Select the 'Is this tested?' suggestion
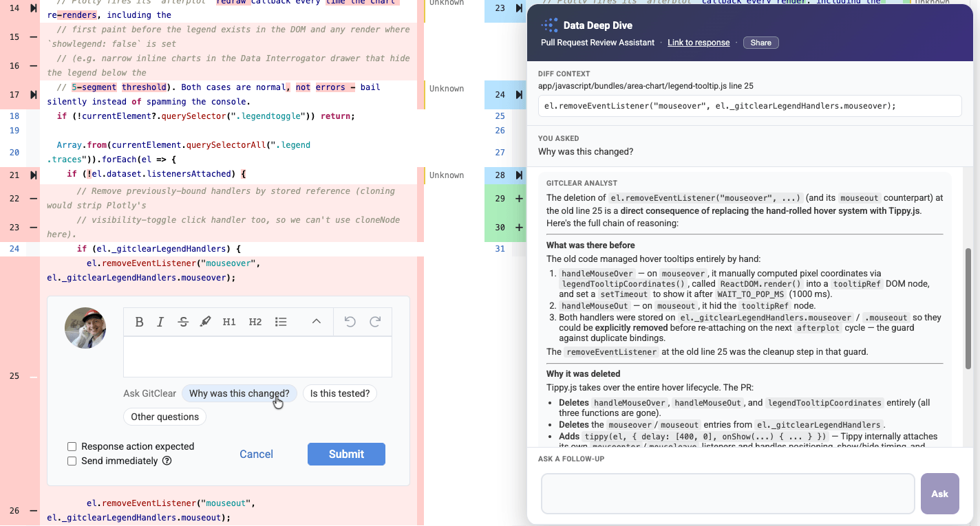980x526 pixels. (x=340, y=393)
